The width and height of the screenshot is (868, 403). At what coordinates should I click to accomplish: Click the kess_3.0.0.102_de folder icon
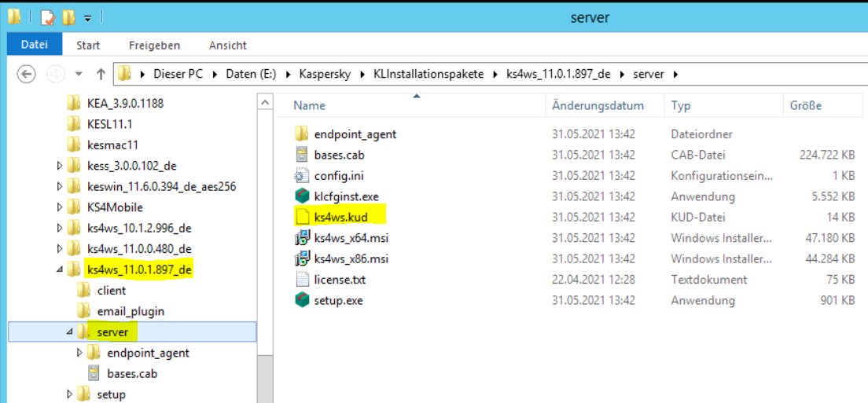pos(74,165)
